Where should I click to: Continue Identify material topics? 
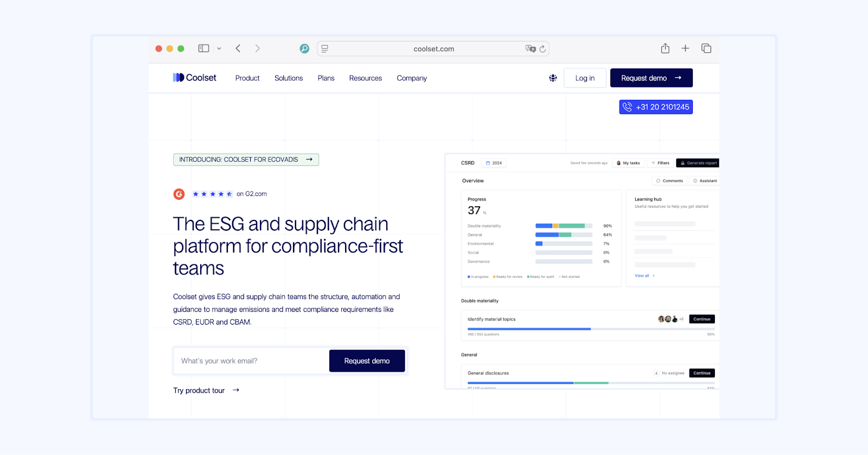[702, 319]
